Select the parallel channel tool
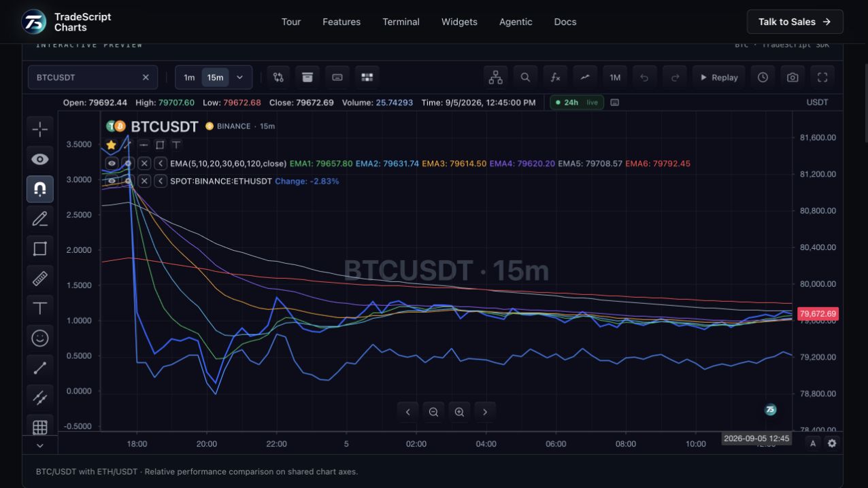868x488 pixels. click(x=40, y=398)
